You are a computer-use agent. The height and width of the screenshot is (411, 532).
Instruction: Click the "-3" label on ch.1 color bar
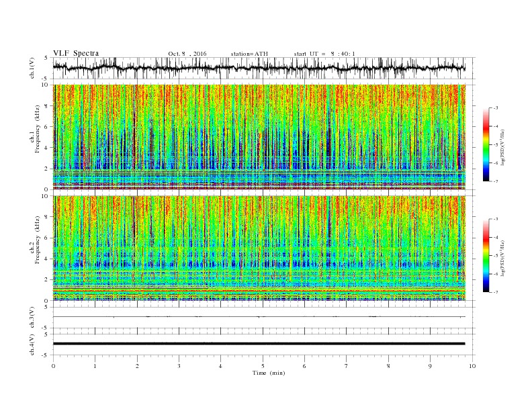click(496, 108)
